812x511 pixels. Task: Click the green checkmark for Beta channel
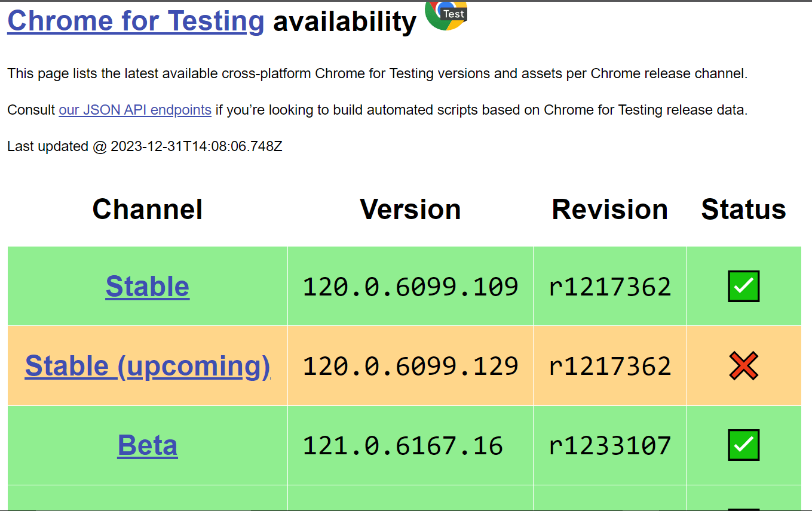click(x=743, y=445)
